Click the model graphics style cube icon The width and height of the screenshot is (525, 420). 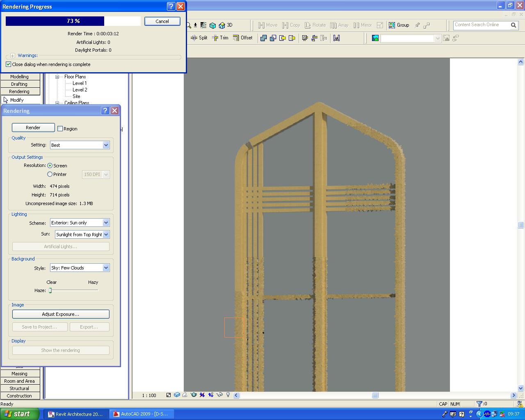pos(177,395)
